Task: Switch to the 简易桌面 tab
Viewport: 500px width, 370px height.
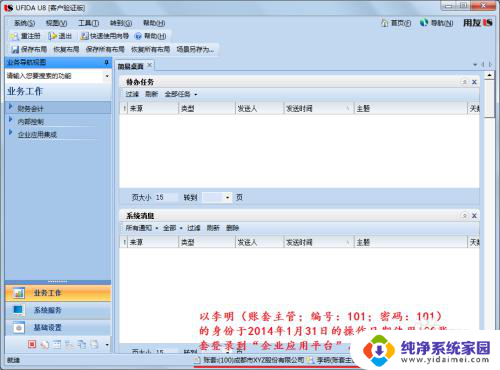Action: (130, 66)
